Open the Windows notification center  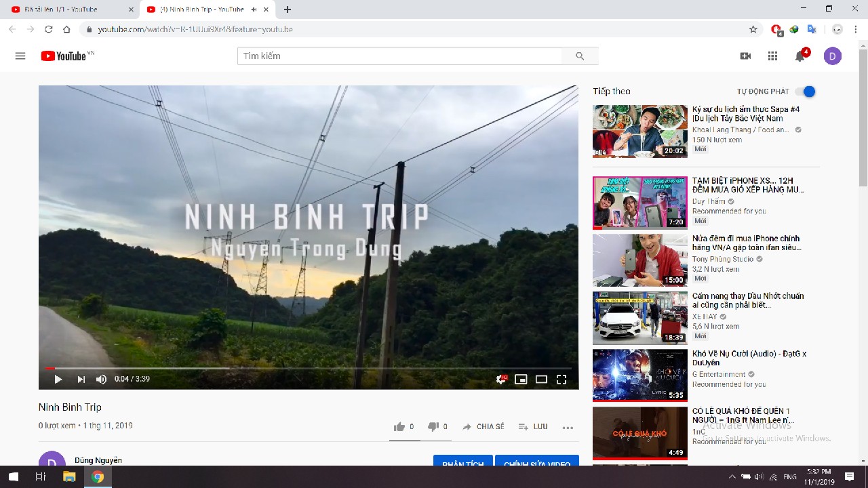[x=850, y=477]
